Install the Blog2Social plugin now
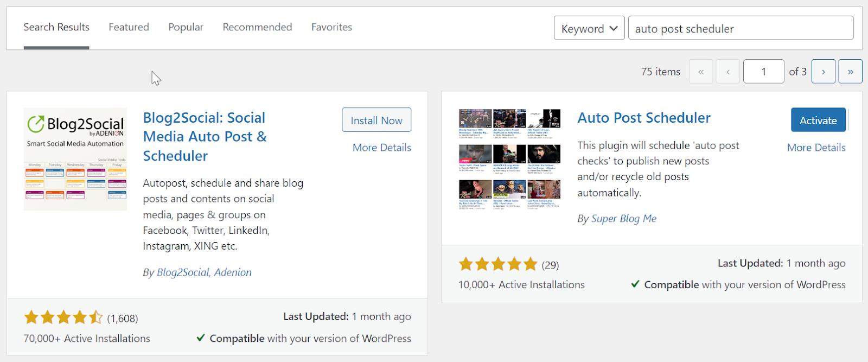The image size is (868, 362). (376, 120)
